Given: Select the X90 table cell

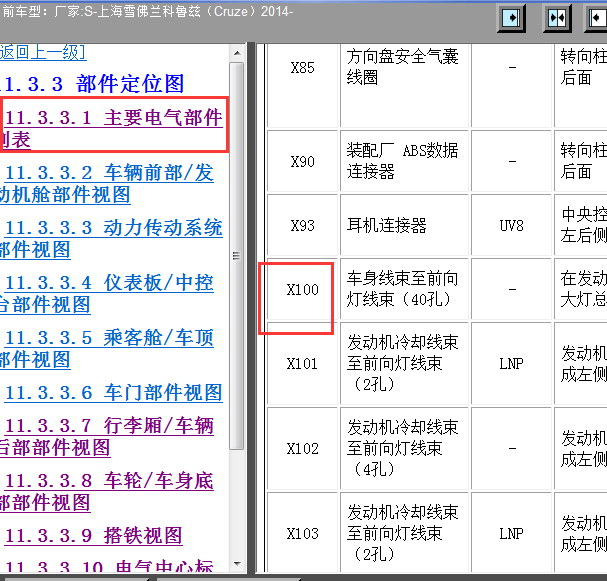Looking at the screenshot, I should [x=302, y=161].
